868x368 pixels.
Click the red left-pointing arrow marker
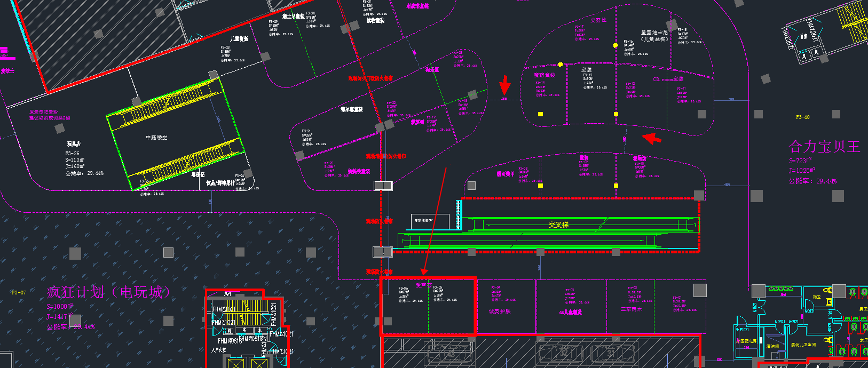[651, 139]
